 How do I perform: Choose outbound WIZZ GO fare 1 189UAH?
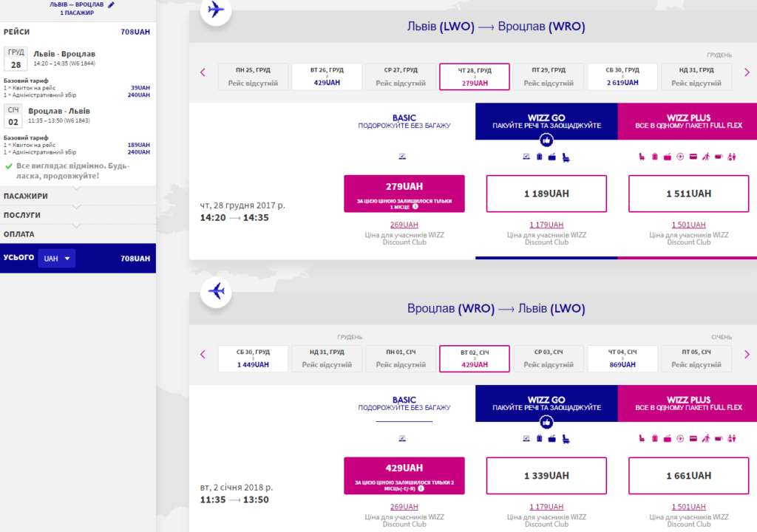tap(546, 194)
